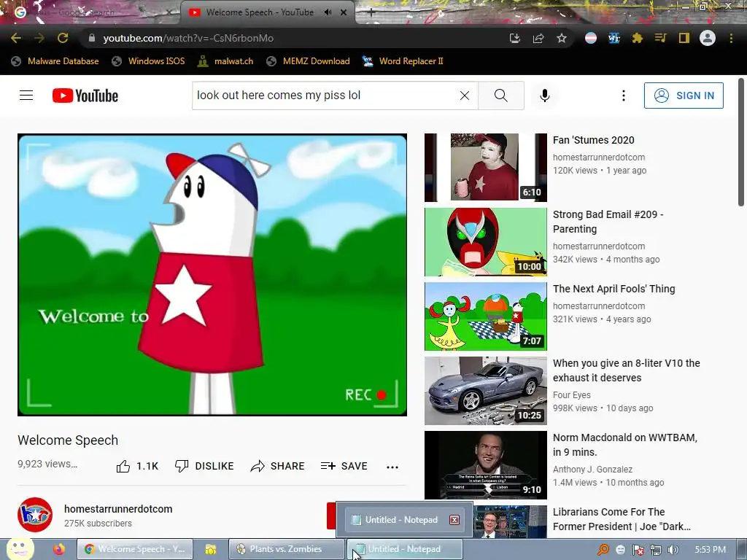
Task: Toggle the browser side panel icon
Action: tap(684, 38)
